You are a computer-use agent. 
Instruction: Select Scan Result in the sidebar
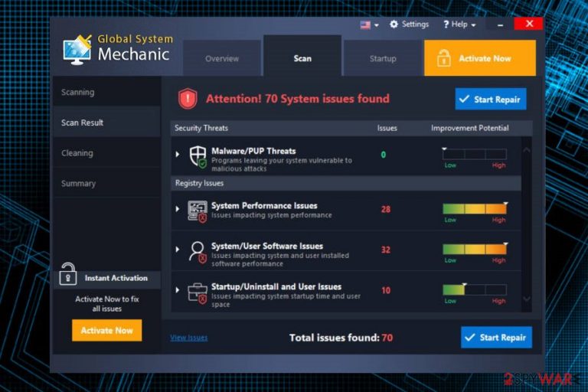click(107, 122)
